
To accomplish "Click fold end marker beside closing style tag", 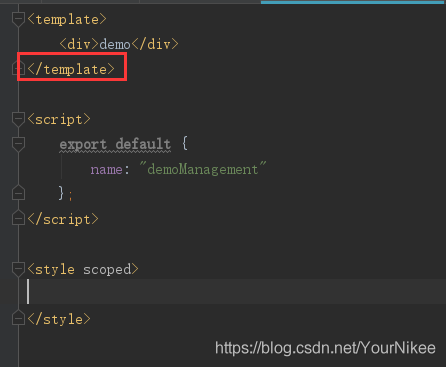I will click(x=18, y=318).
